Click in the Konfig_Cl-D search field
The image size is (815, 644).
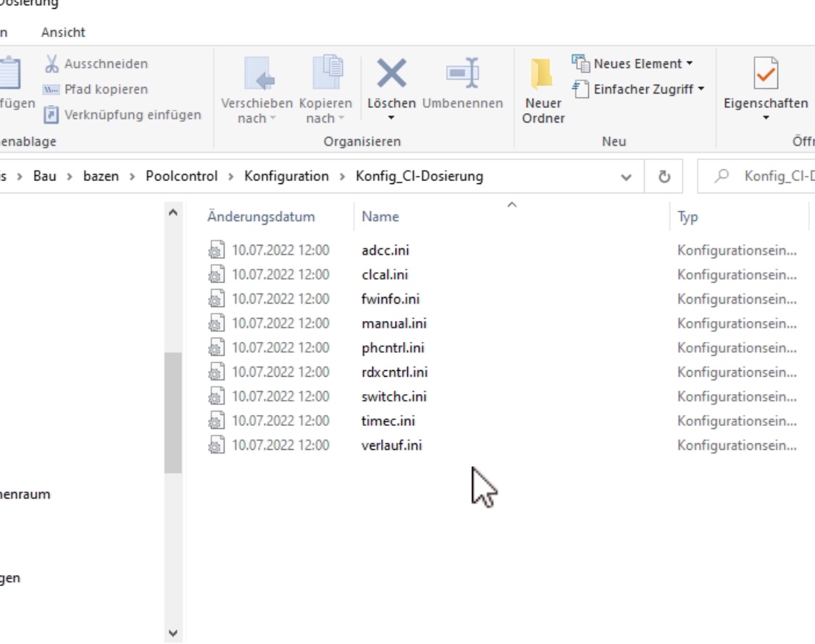[779, 176]
